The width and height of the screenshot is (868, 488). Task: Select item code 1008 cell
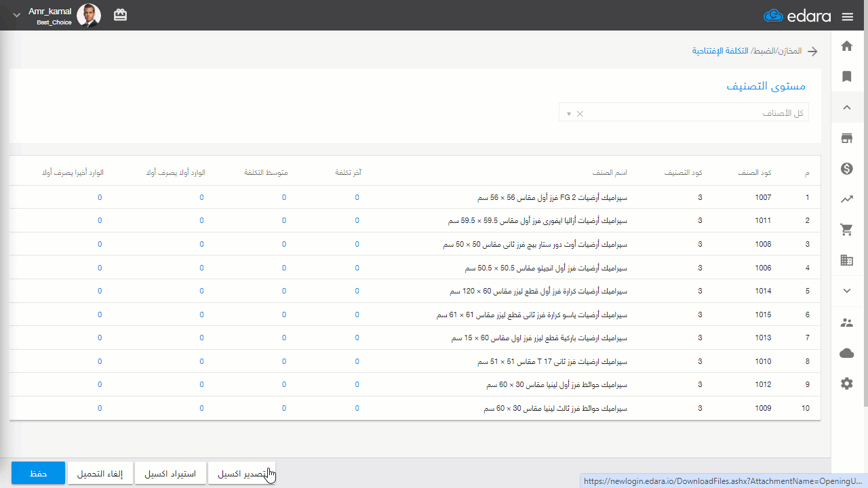point(763,244)
